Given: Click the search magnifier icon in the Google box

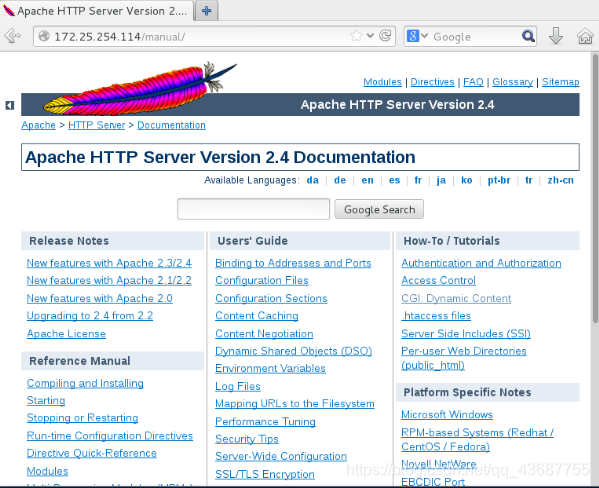Looking at the screenshot, I should tap(528, 36).
